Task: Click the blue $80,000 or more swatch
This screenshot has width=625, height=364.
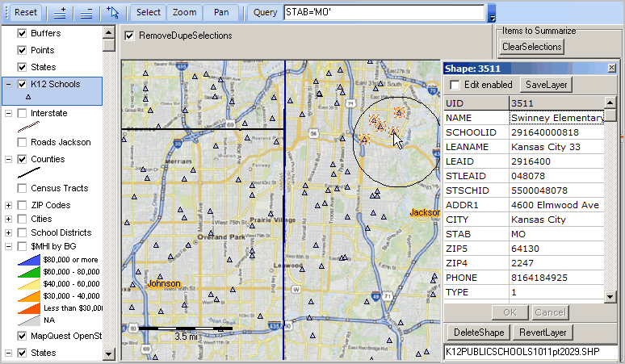Action: coord(29,260)
